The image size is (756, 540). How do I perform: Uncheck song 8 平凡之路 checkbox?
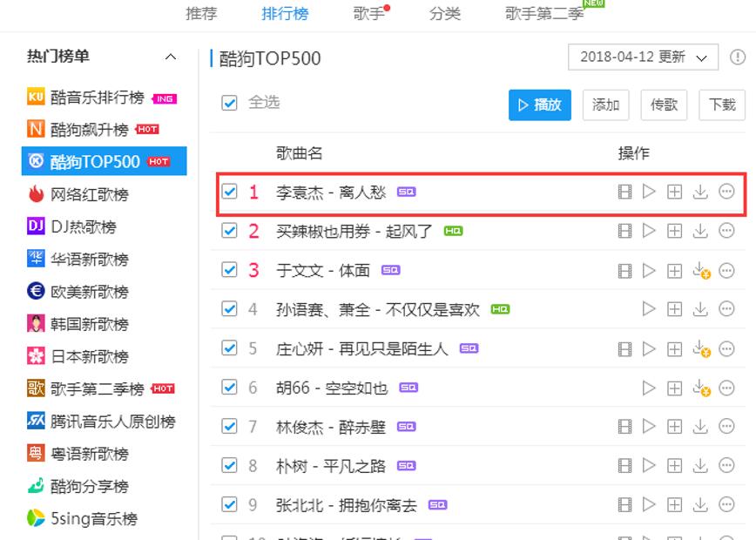tap(230, 466)
